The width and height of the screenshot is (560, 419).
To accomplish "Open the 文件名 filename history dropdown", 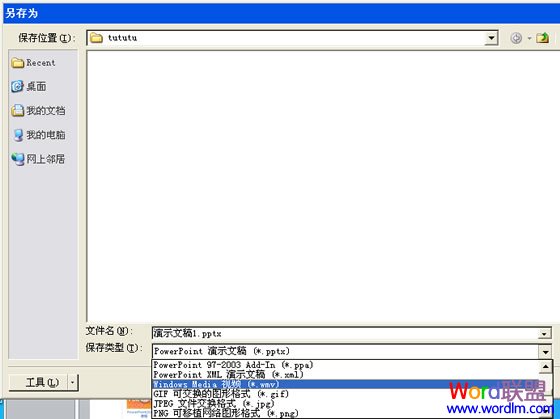I will click(x=544, y=334).
